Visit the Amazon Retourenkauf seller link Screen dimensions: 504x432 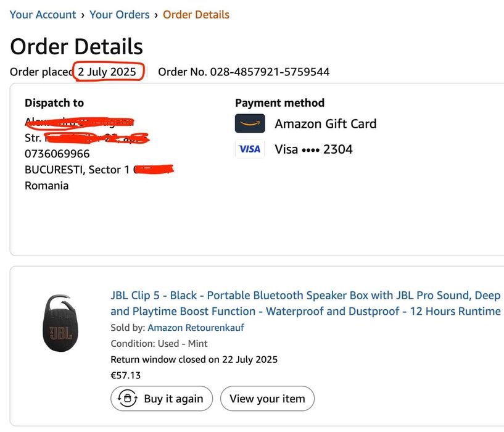196,328
